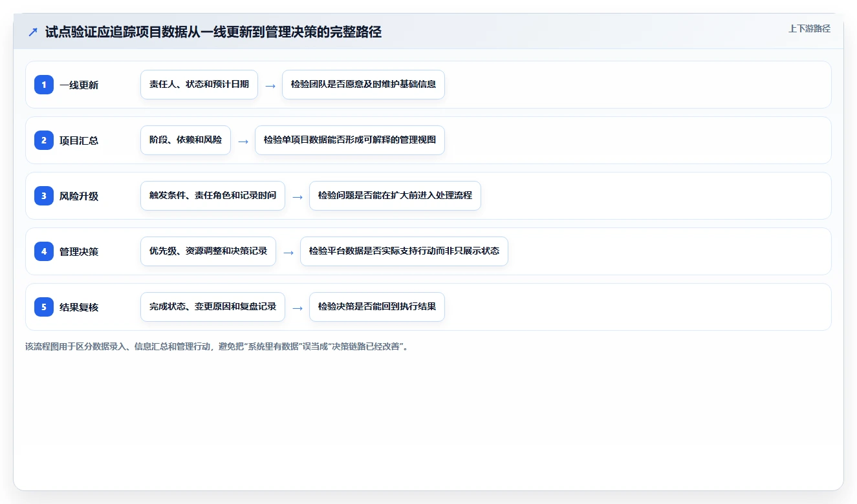
Task: Select the 上下游路径 label in header
Action: 809,29
